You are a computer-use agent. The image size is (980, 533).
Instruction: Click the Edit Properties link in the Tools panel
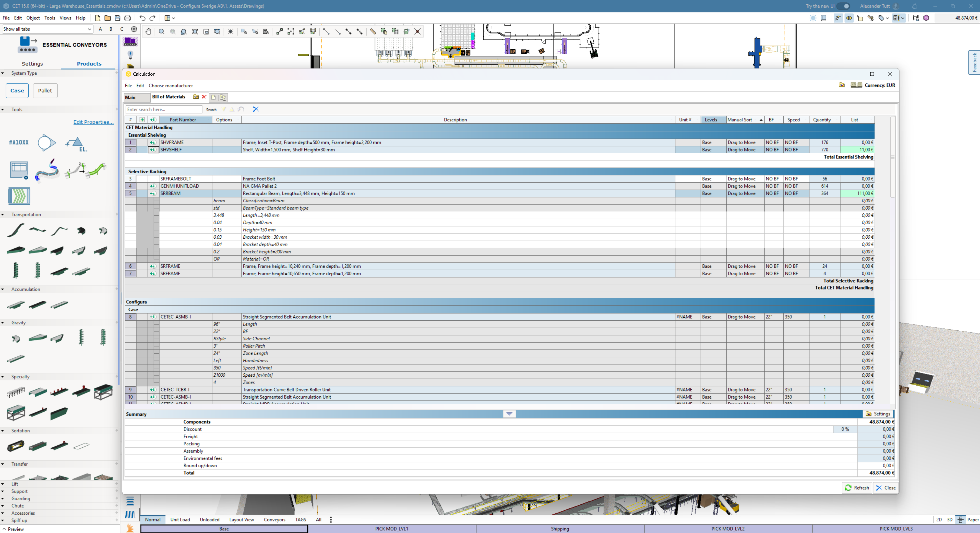pyautogui.click(x=93, y=122)
